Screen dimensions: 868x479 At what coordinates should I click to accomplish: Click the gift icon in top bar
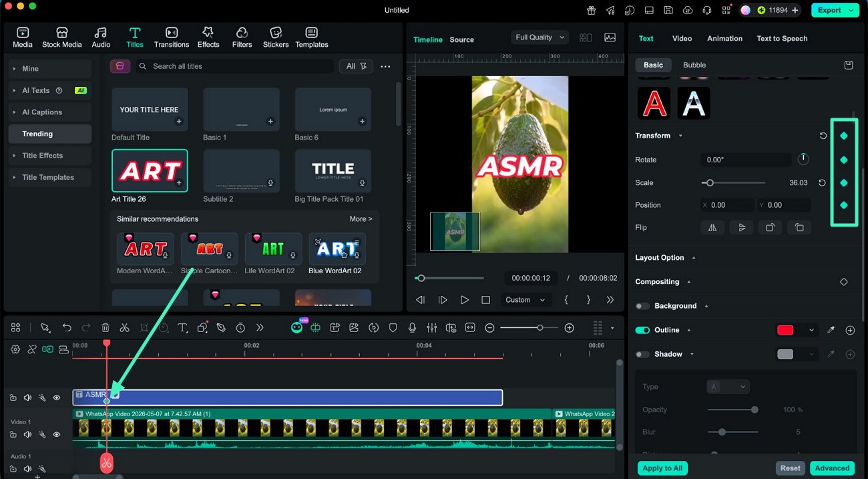[x=592, y=10]
